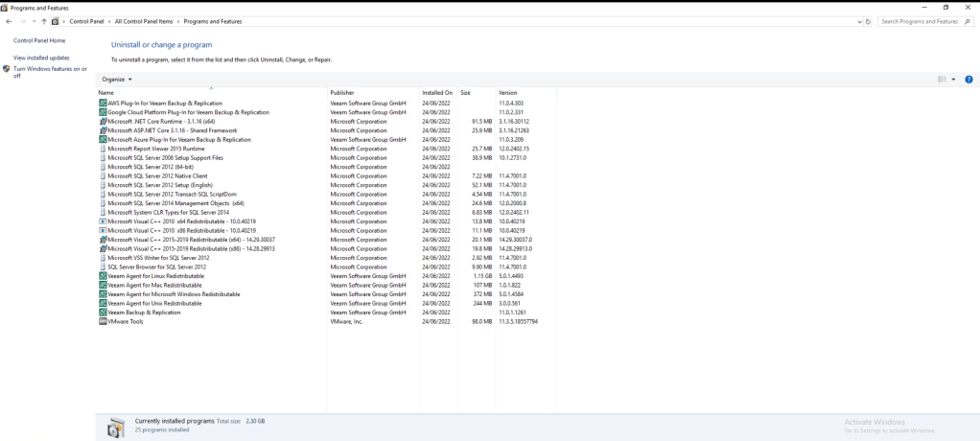Click the Visual C++ 2015-2019 (x64) icon
Viewport: 980px width, 441px height.
point(103,240)
